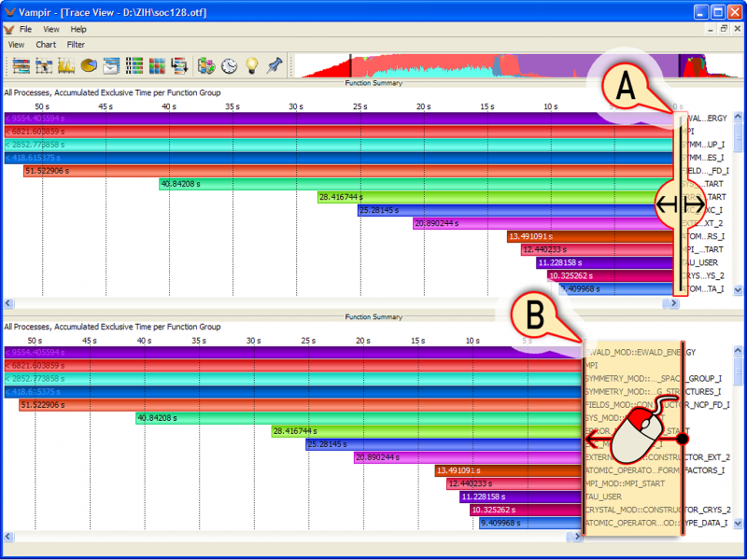Click the EWALD_MOD::EWALD_ENERGY label
747x560 pixels.
[x=641, y=353]
